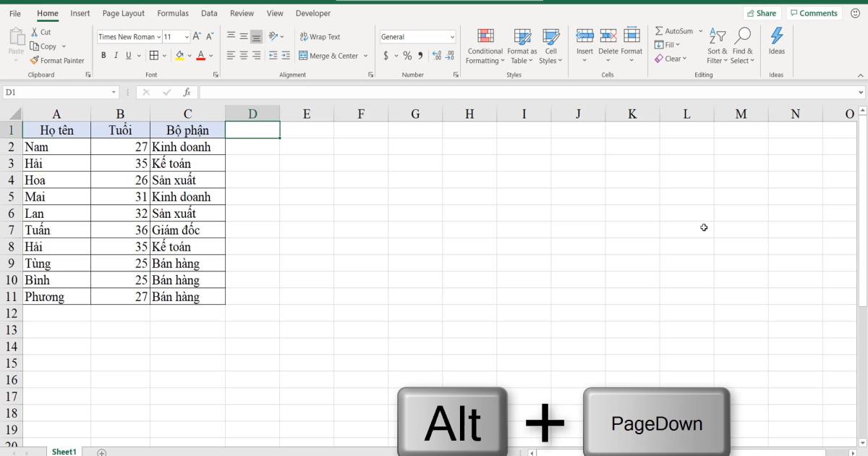Image resolution: width=868 pixels, height=456 pixels.
Task: Click the Share button
Action: (x=762, y=12)
